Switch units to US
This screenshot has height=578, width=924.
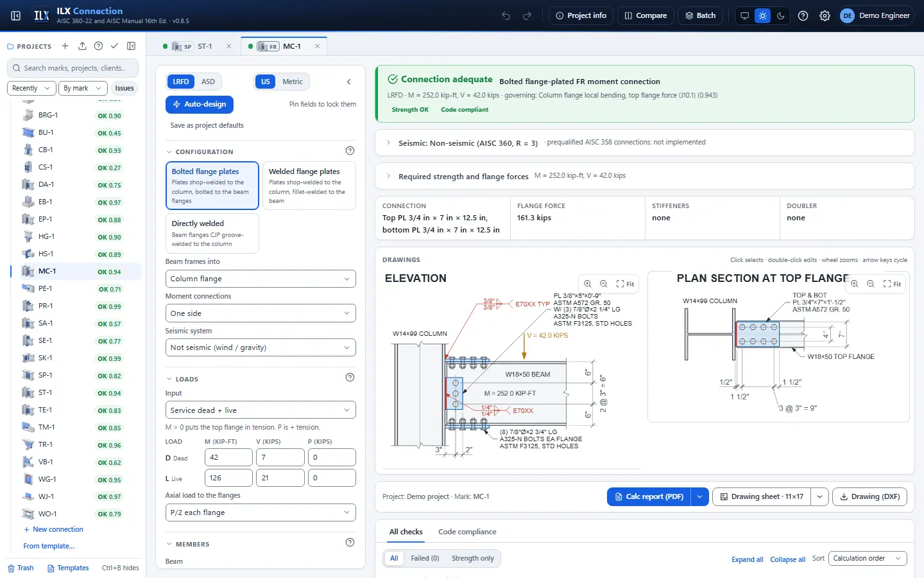click(x=266, y=82)
